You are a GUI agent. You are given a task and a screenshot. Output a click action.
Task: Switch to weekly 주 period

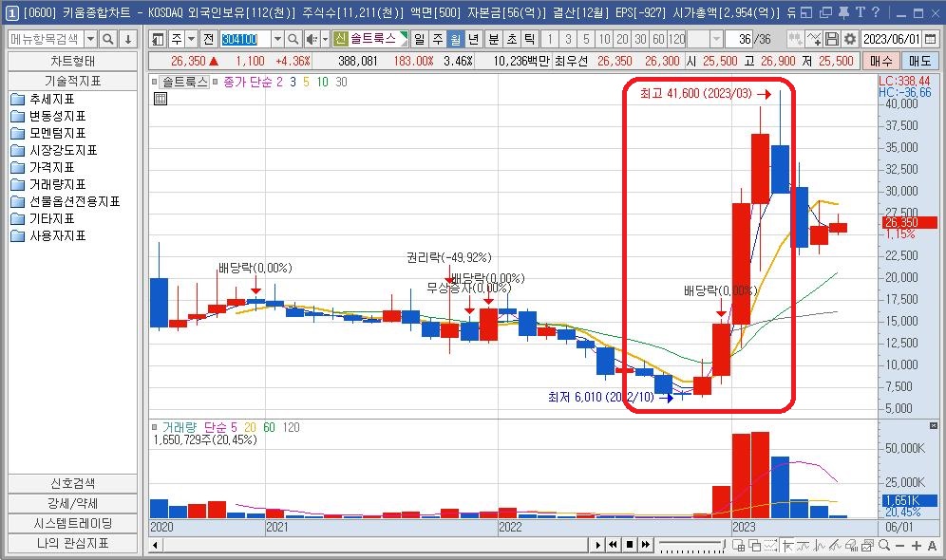(438, 39)
